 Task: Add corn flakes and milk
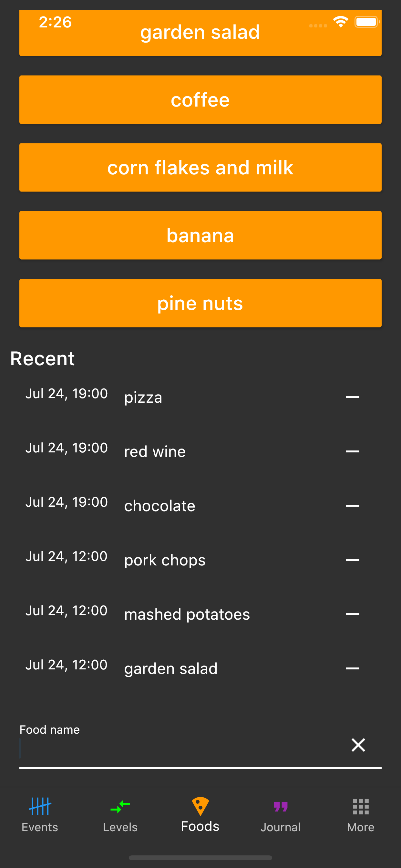[200, 168]
